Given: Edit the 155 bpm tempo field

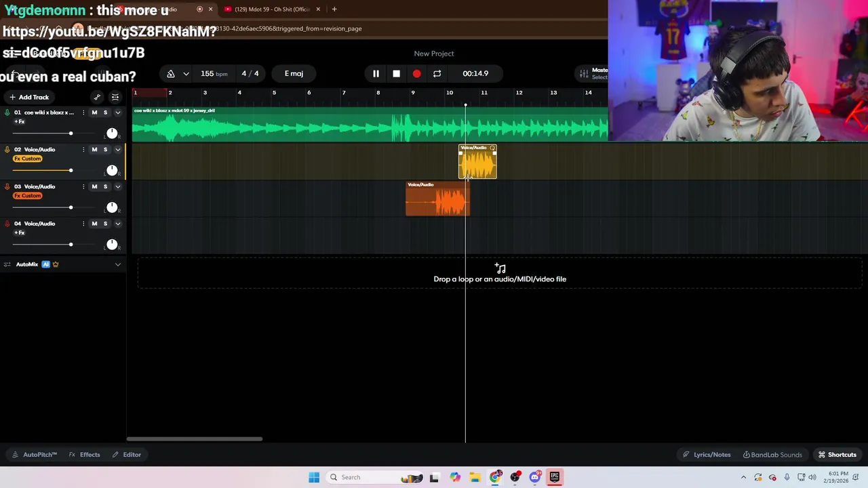Looking at the screenshot, I should (x=214, y=73).
